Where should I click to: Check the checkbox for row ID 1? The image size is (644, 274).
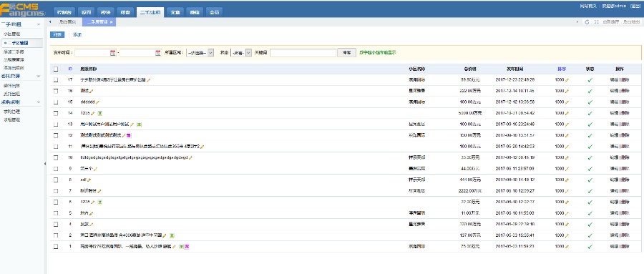click(56, 247)
